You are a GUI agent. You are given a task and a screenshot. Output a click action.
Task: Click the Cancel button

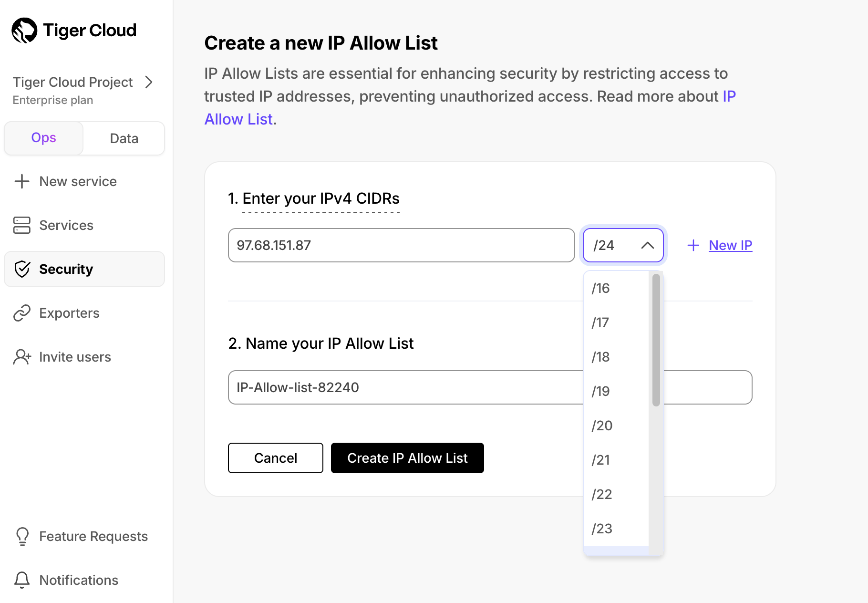click(x=276, y=458)
